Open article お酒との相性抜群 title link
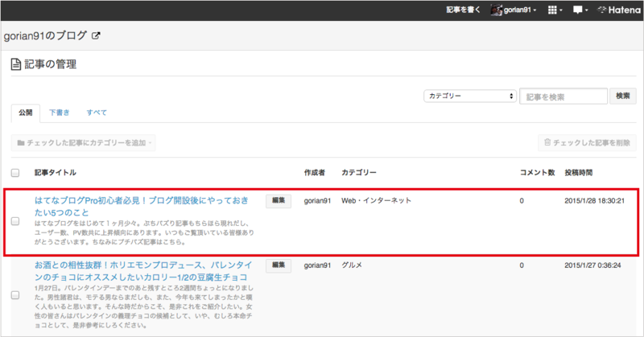 pyautogui.click(x=143, y=271)
